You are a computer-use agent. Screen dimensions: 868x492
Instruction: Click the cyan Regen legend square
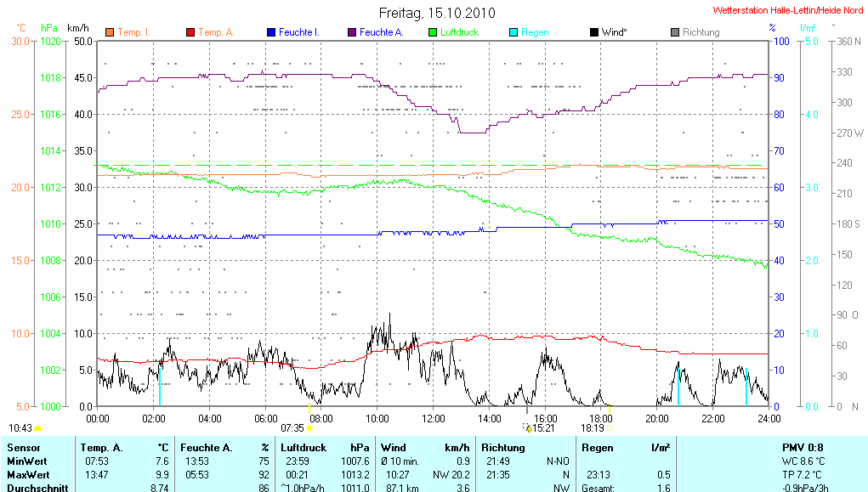513,32
